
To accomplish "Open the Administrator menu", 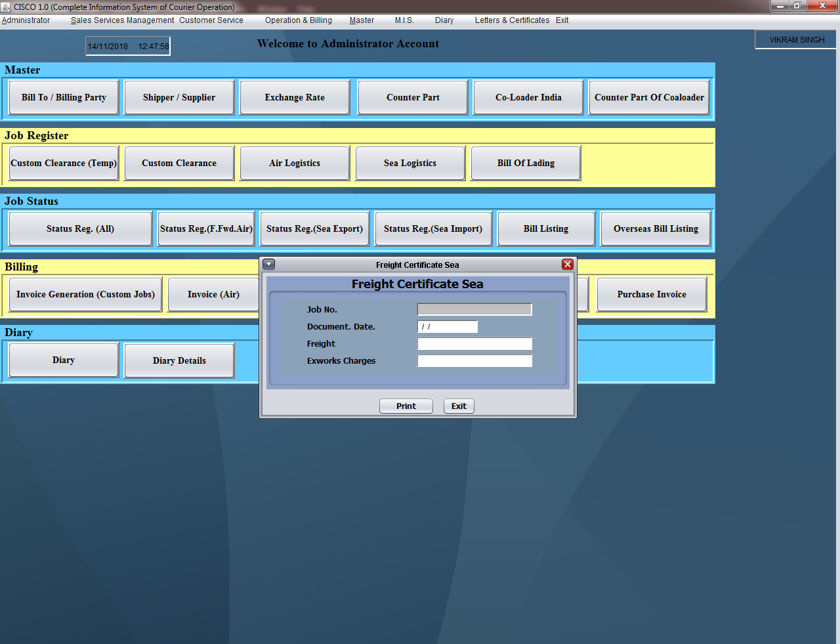I will [x=26, y=20].
